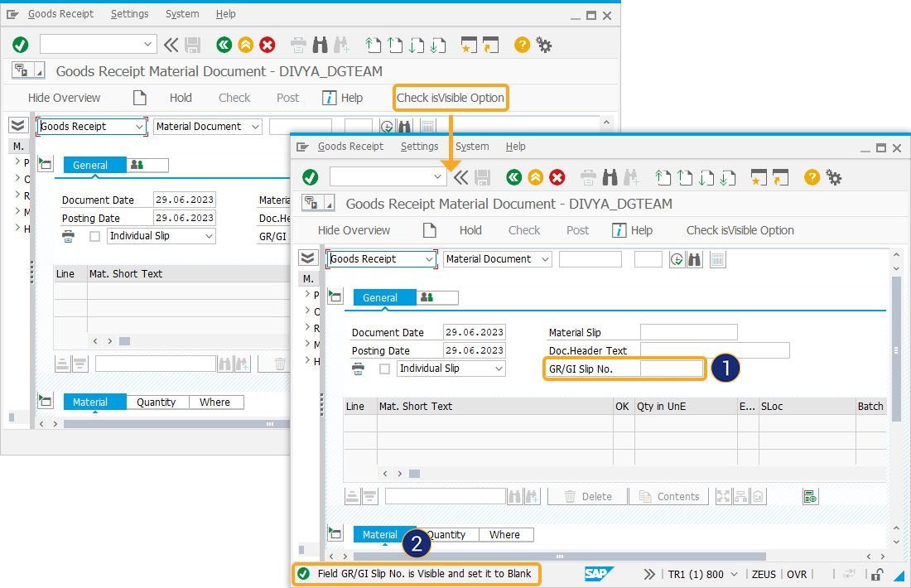
Task: Open the Material Document dropdown in the back window
Action: (x=255, y=127)
